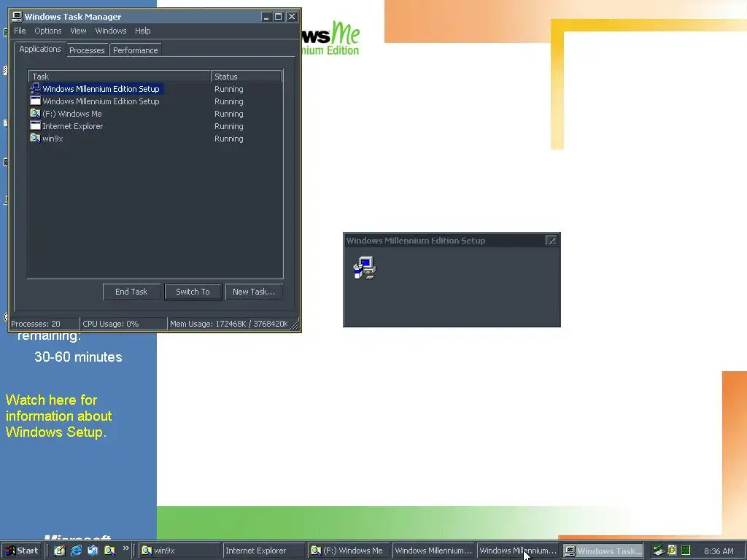
Task: Click the folder icon beside win9x task
Action: (35, 138)
